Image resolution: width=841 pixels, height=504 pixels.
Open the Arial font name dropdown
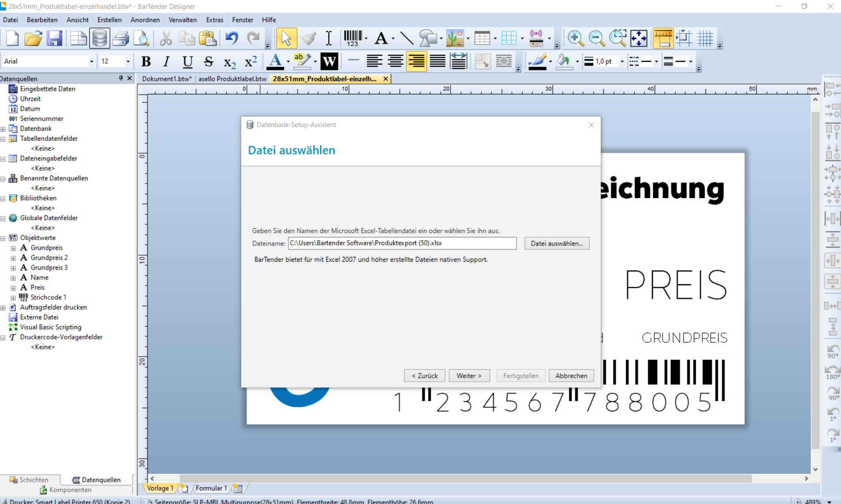(91, 62)
